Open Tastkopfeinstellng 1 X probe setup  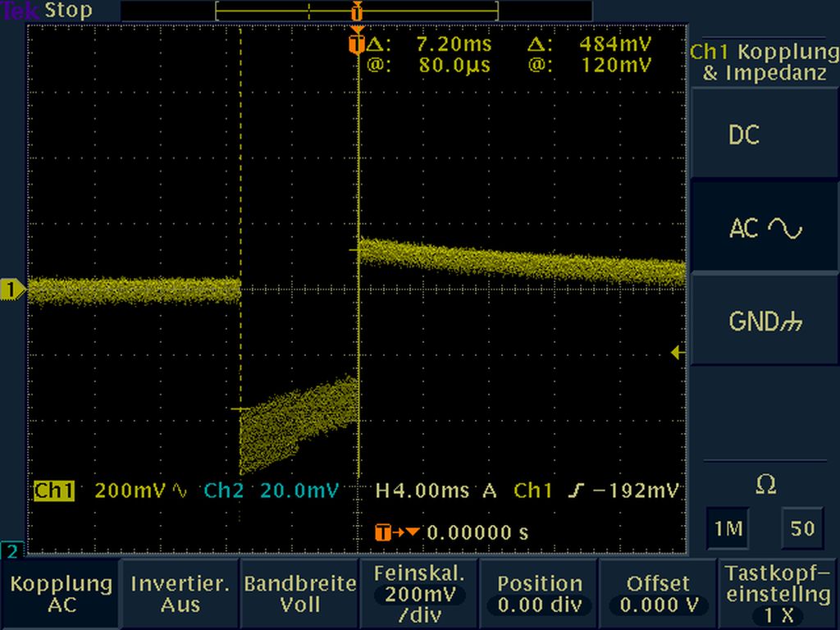778,594
